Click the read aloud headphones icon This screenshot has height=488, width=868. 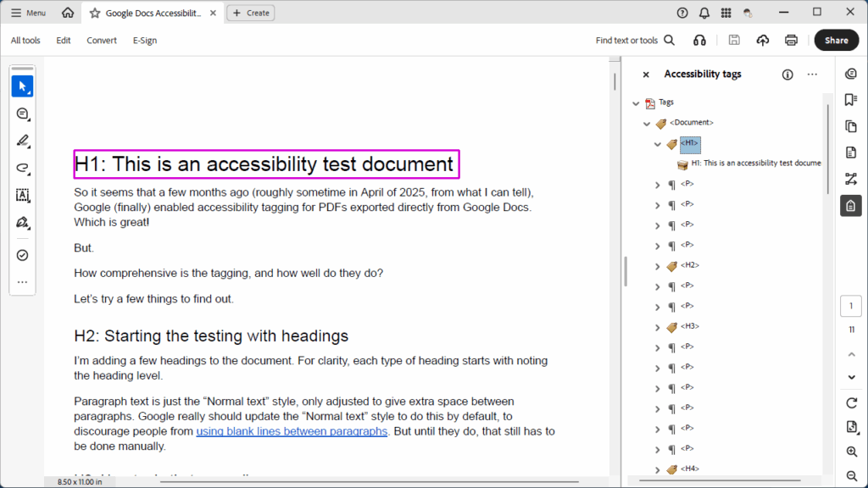pos(699,41)
